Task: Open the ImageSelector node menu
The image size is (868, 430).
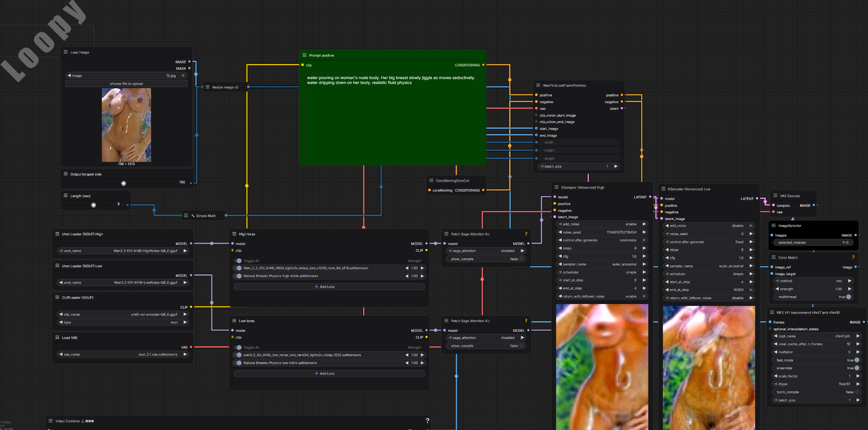Action: pos(774,226)
